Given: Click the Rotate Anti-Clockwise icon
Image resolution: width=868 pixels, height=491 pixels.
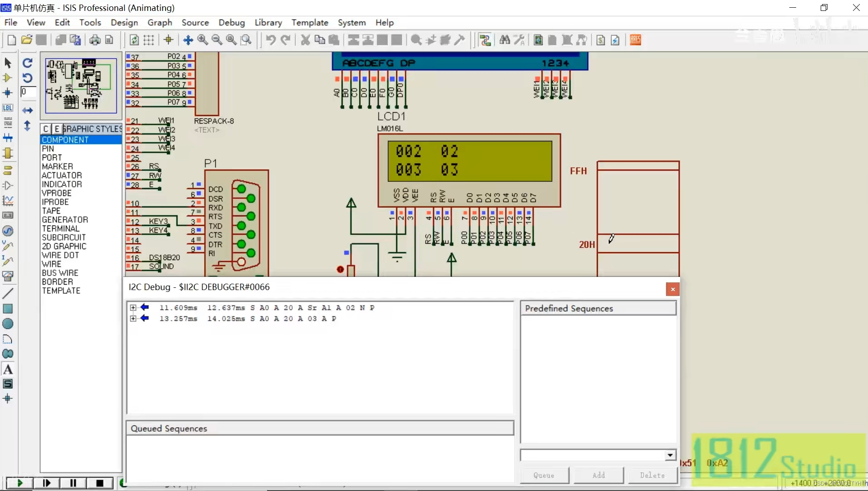Looking at the screenshot, I should 28,78.
